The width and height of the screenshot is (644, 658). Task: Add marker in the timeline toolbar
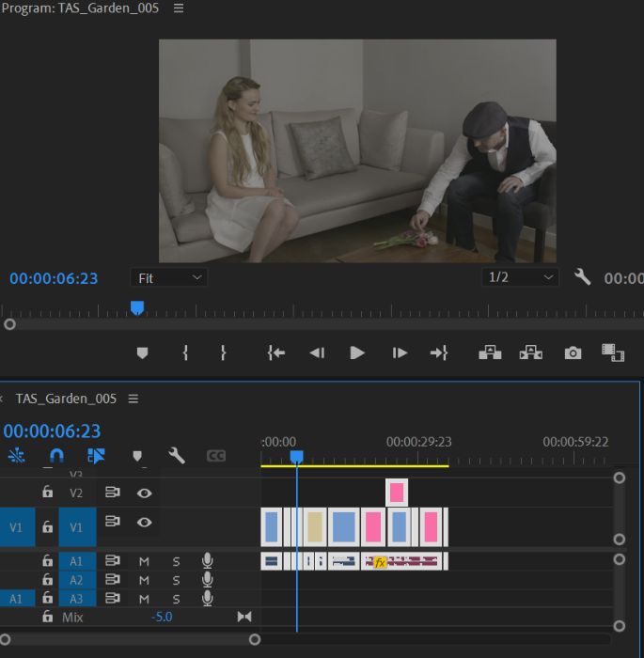tap(137, 456)
